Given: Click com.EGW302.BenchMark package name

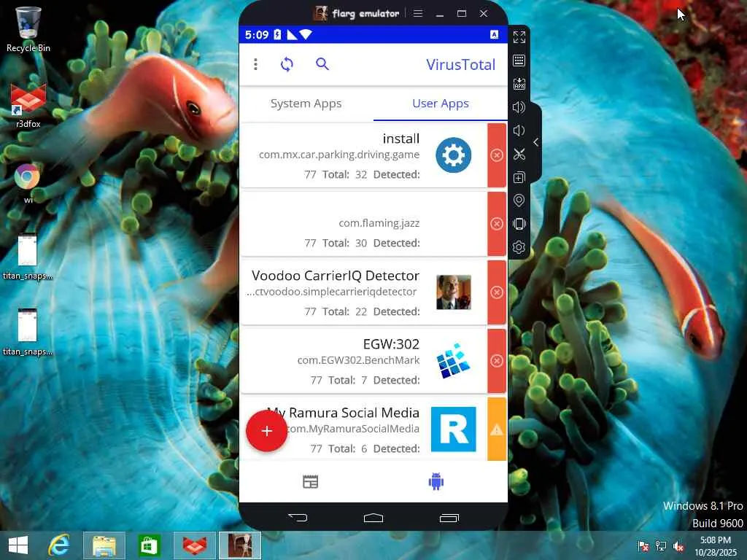Looking at the screenshot, I should [x=358, y=360].
